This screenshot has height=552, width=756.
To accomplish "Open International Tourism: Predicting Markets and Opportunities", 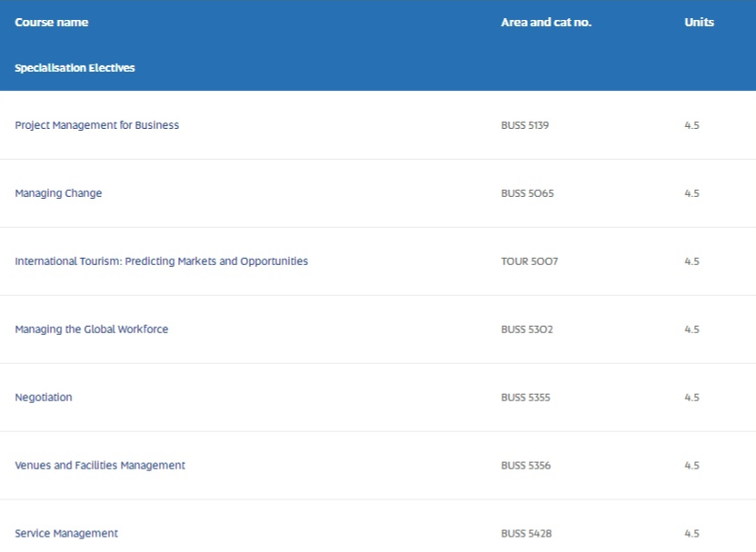I will point(162,261).
